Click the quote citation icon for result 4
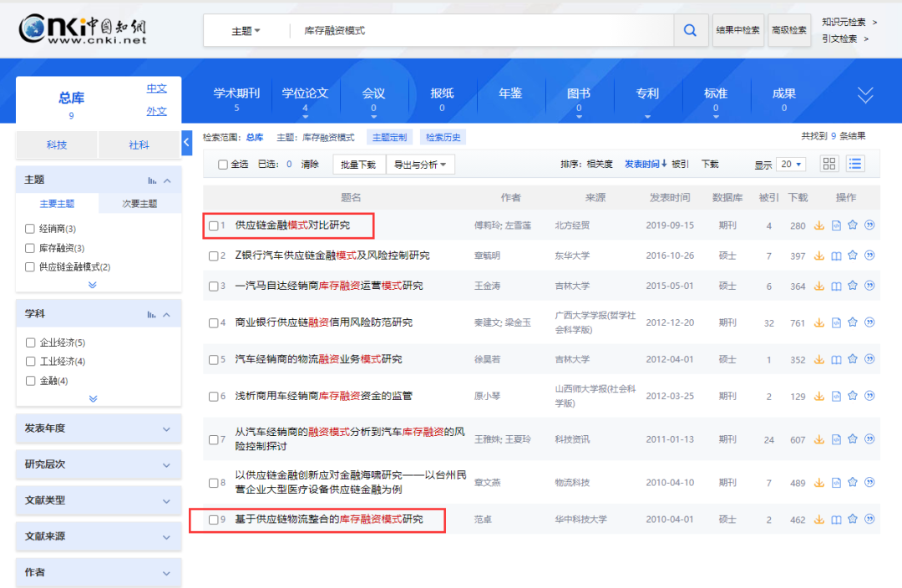The image size is (902, 588). click(x=869, y=322)
